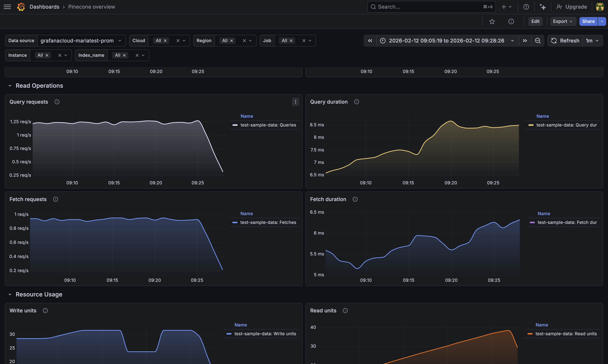Go to Dashboards breadcrumb
This screenshot has height=364, width=608.
[x=44, y=7]
